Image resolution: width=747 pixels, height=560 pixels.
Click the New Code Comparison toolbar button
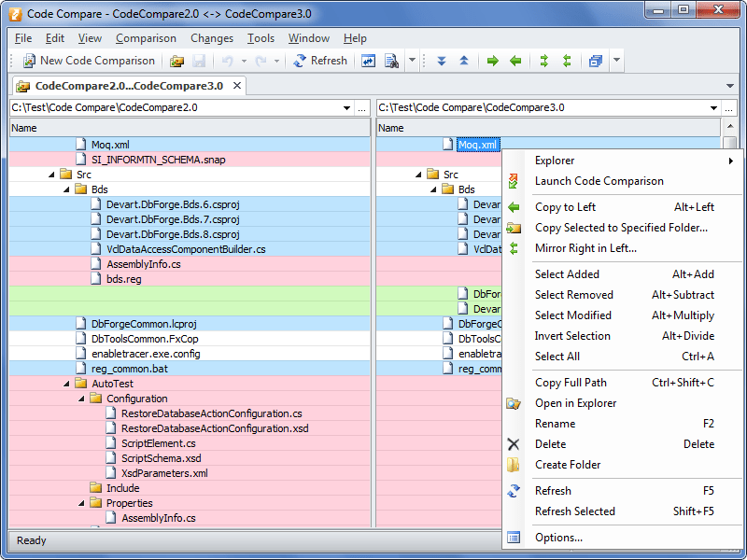coord(89,61)
